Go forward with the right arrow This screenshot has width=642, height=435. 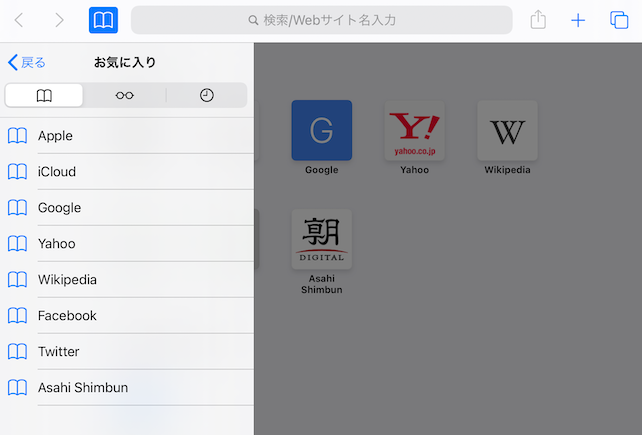point(59,20)
